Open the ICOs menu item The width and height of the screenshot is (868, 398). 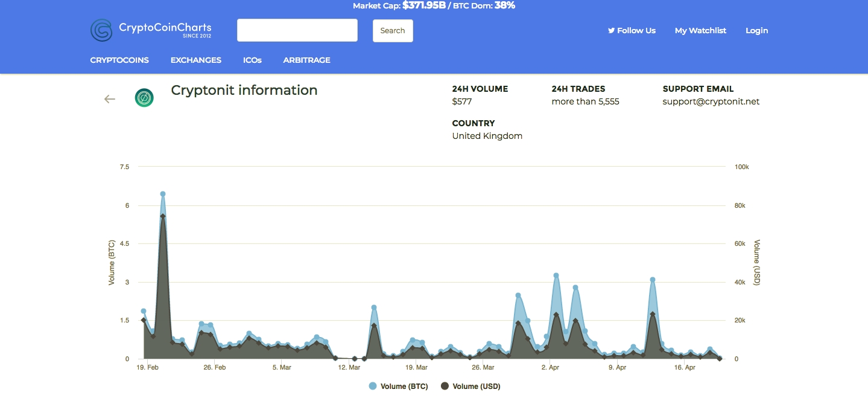[x=252, y=60]
